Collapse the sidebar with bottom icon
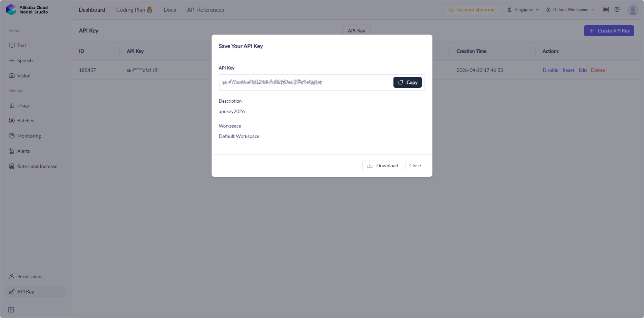The height and width of the screenshot is (318, 644). point(11,310)
